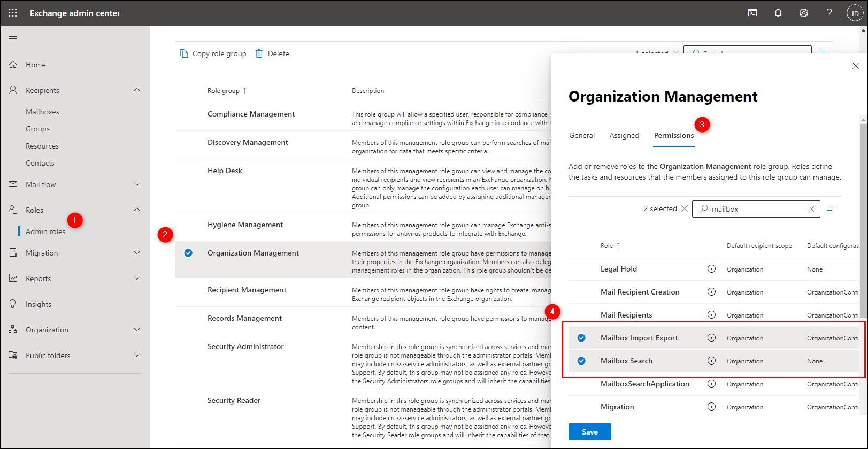Click the Public folders icon
The height and width of the screenshot is (449, 868).
click(x=13, y=355)
